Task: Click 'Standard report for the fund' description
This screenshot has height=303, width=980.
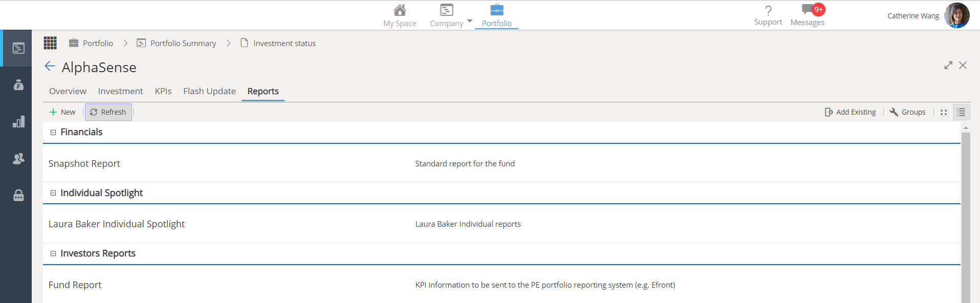Action: (x=465, y=164)
